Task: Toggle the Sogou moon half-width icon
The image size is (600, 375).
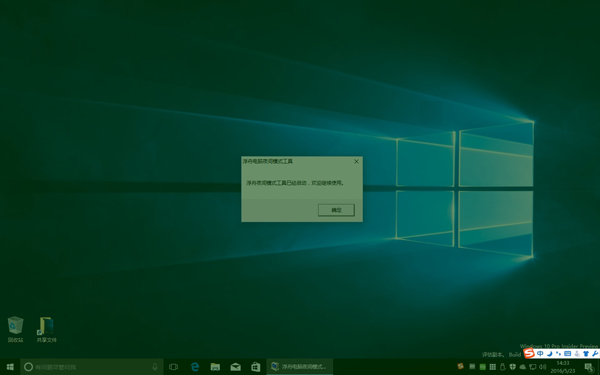Action: coord(549,354)
